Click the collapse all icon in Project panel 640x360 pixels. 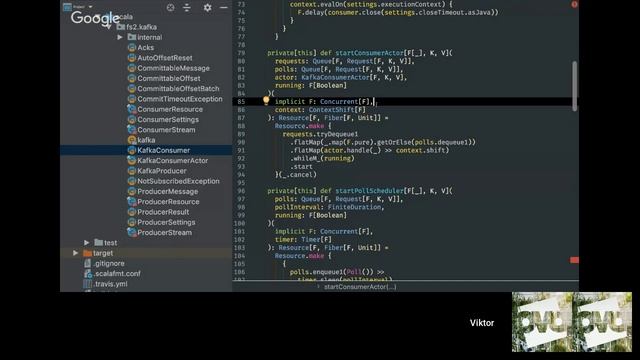click(187, 7)
